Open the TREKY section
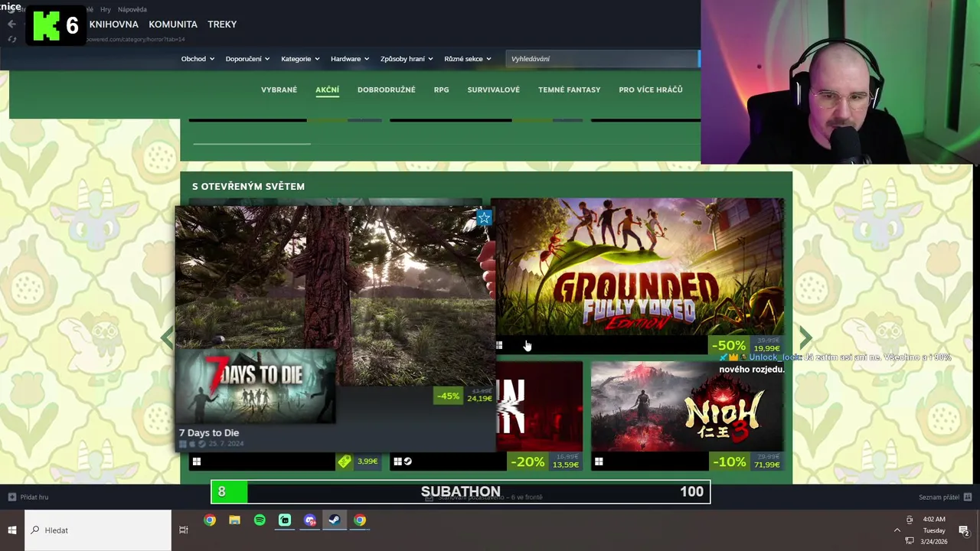 [222, 24]
